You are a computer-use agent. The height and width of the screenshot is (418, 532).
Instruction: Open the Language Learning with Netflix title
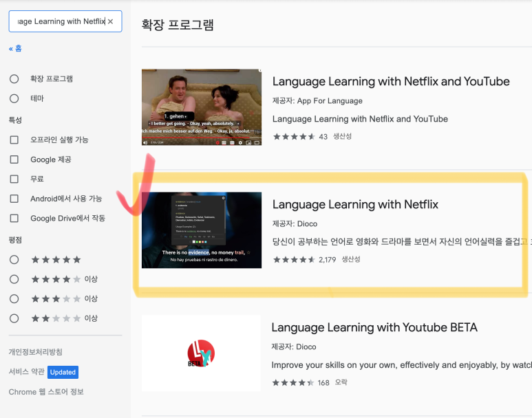tap(355, 205)
